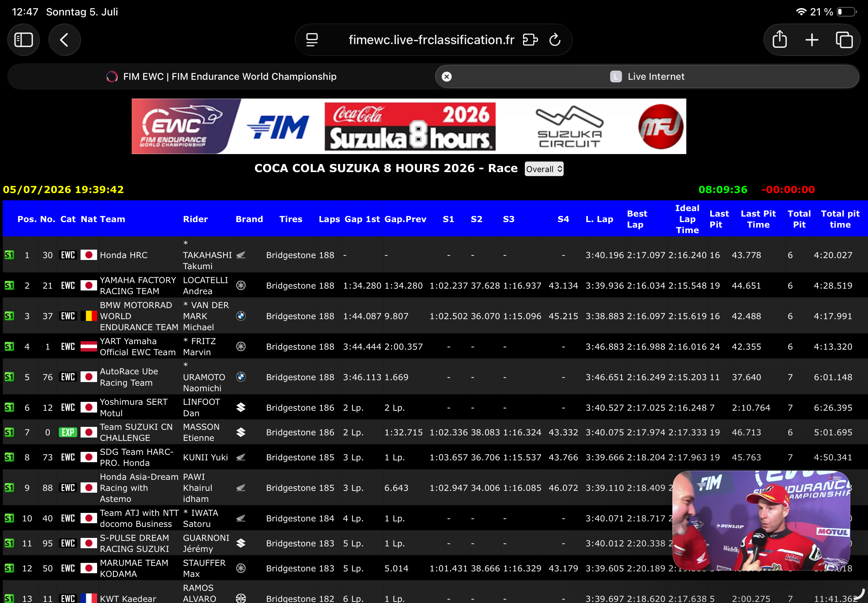Viewport: 868px width, 603px height.
Task: Show the tab overview
Action: [x=844, y=40]
